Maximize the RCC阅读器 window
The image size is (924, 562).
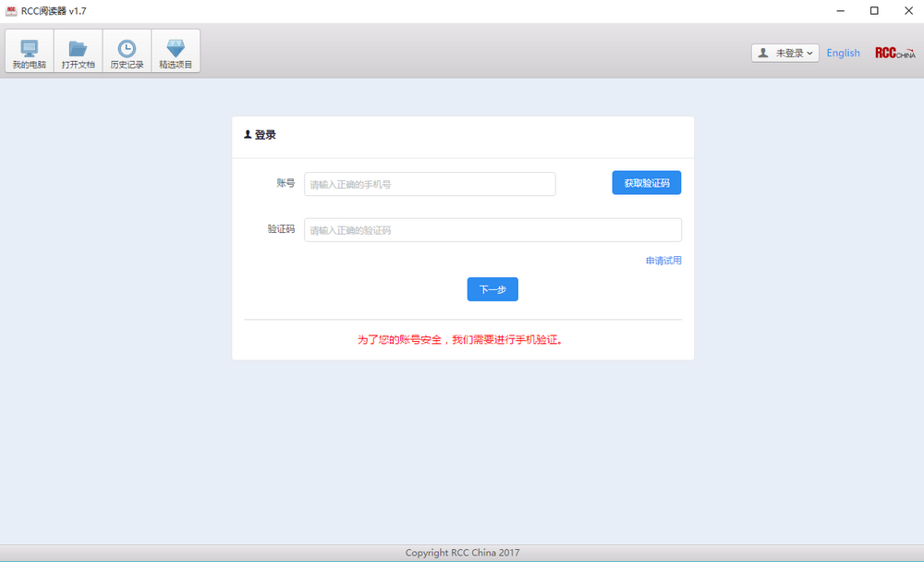[872, 10]
